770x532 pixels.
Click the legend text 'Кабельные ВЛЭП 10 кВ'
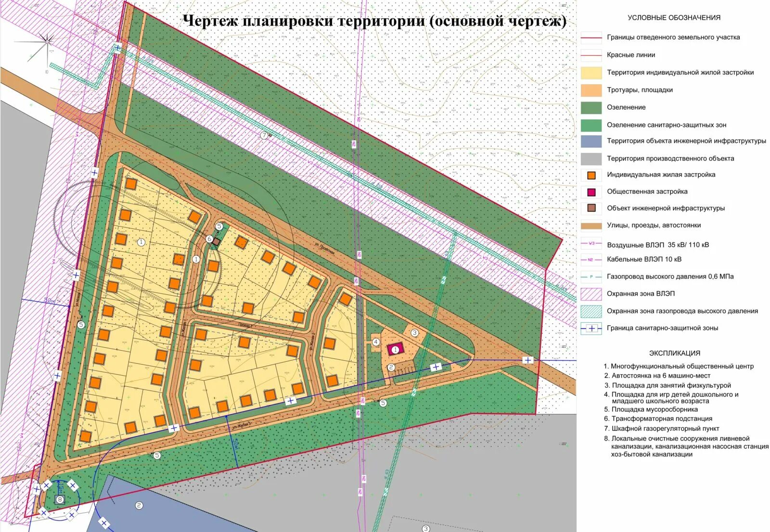point(644,259)
